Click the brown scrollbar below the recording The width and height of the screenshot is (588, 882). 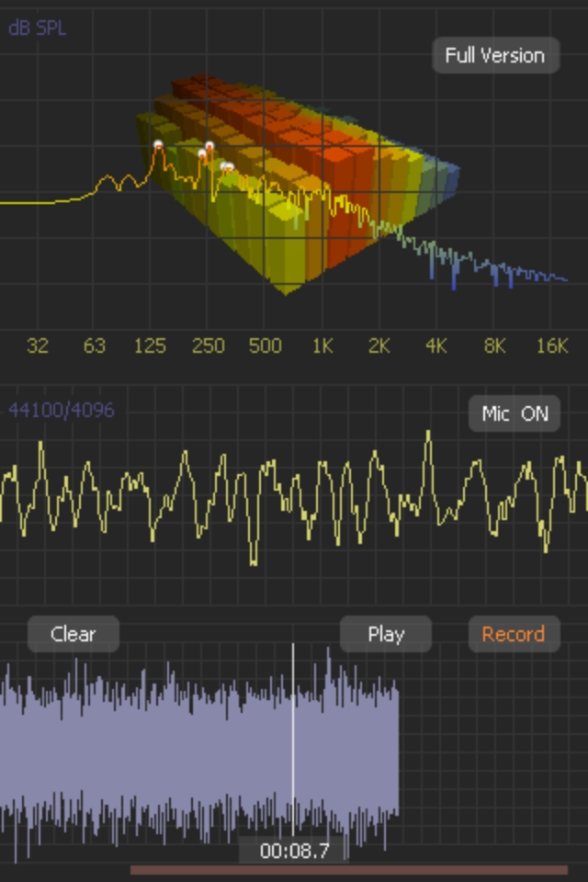click(349, 870)
